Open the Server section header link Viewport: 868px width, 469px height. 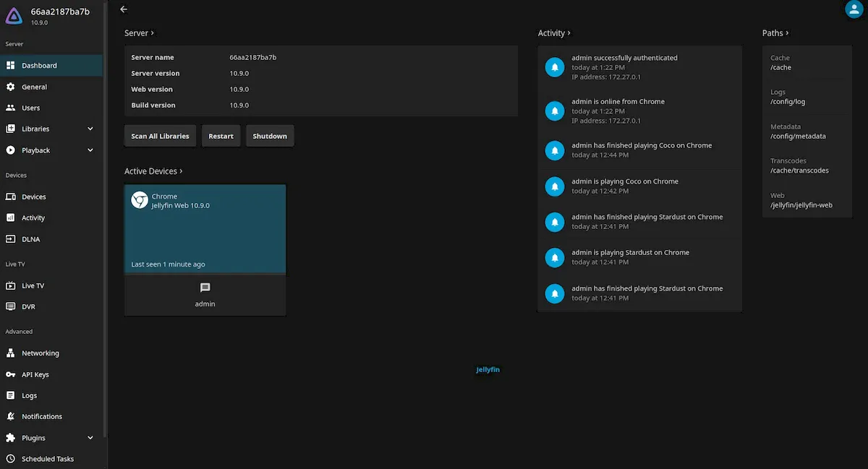click(x=139, y=33)
